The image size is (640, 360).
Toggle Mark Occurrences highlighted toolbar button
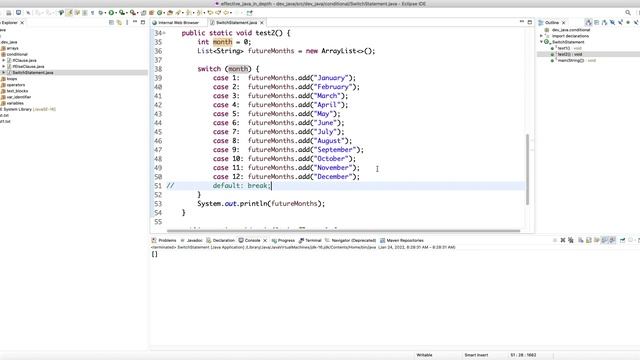[69, 13]
